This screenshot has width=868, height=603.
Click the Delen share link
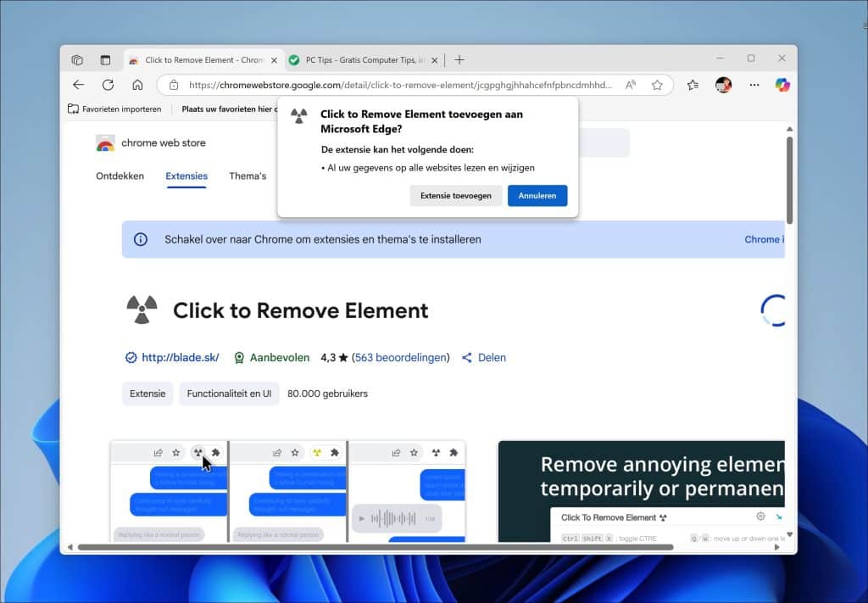(x=484, y=358)
